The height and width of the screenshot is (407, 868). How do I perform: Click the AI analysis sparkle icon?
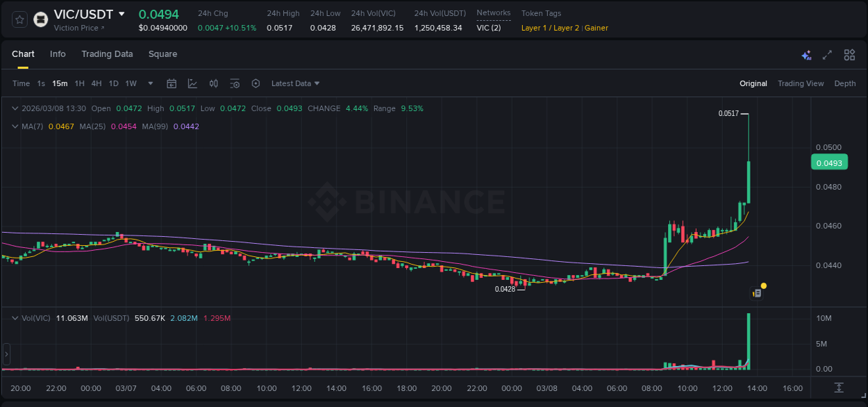tap(806, 54)
